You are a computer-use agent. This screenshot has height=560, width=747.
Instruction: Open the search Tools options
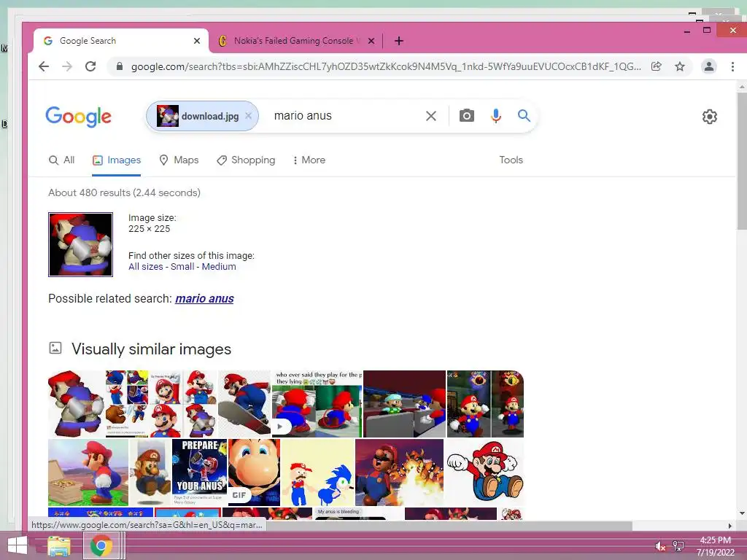click(511, 160)
